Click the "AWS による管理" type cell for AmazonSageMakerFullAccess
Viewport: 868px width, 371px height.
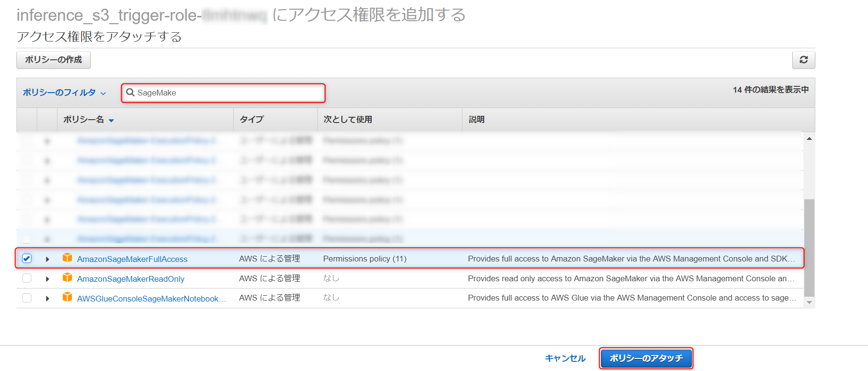(x=269, y=259)
